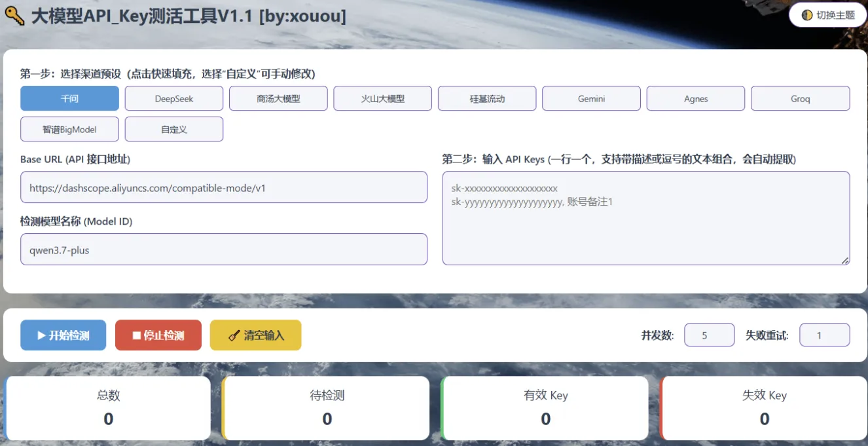The height and width of the screenshot is (446, 868).
Task: Grab the resize handle of API Keys box
Action: point(845,260)
